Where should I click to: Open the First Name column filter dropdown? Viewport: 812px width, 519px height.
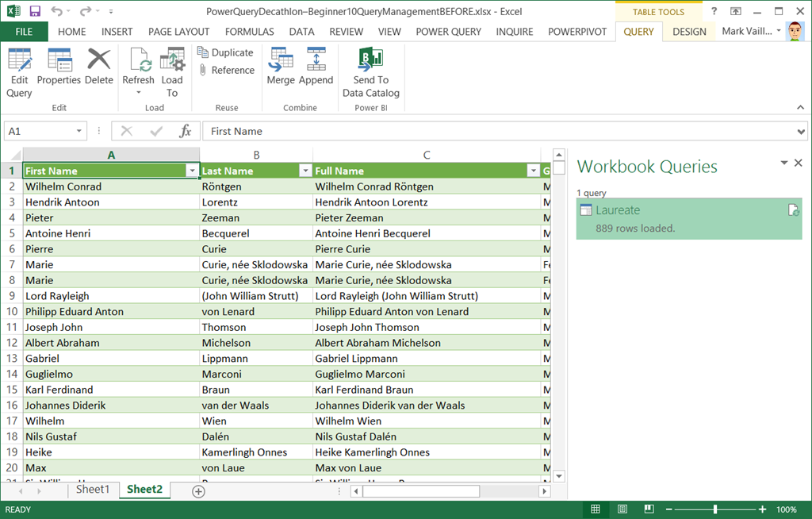pyautogui.click(x=191, y=171)
